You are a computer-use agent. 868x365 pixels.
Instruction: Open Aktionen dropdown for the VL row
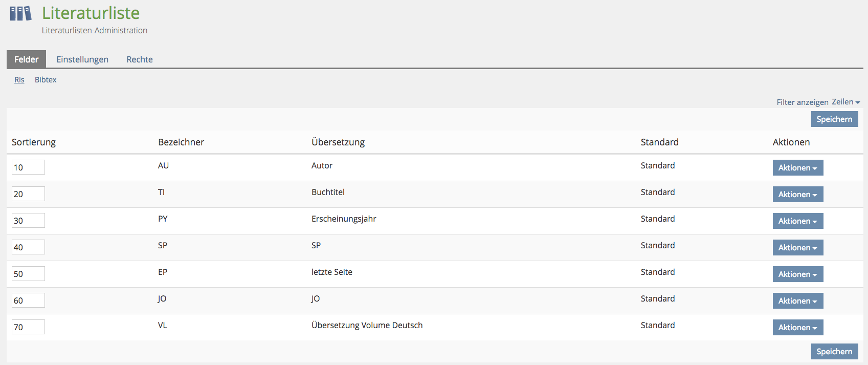pos(797,328)
